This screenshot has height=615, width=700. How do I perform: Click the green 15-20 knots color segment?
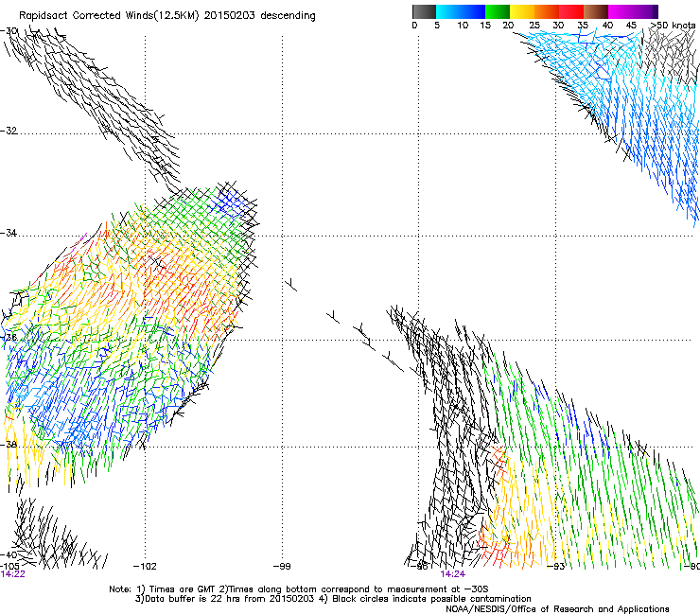click(498, 11)
